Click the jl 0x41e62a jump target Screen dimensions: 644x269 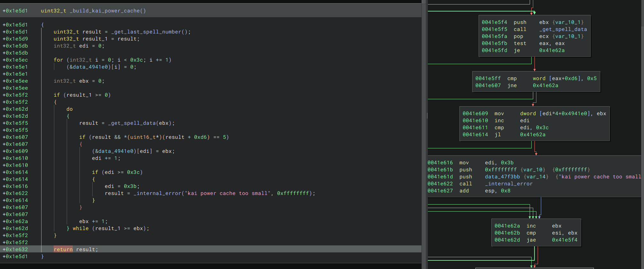[x=533, y=135]
